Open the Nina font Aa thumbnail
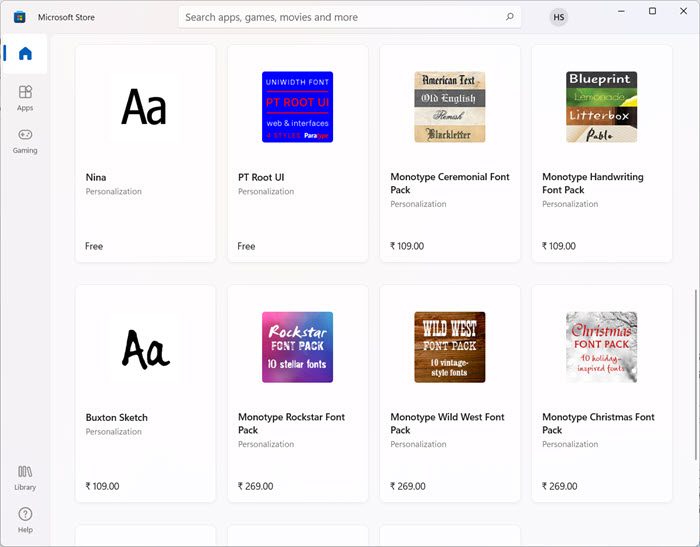 click(x=145, y=107)
